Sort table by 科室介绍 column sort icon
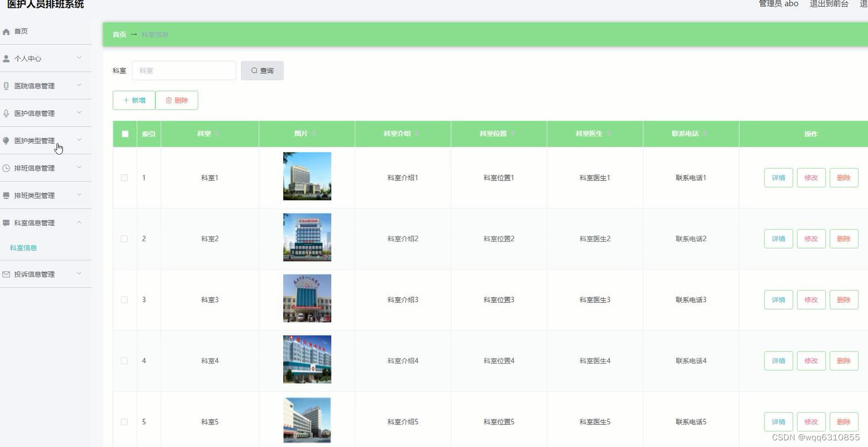The width and height of the screenshot is (868, 447). coord(416,134)
